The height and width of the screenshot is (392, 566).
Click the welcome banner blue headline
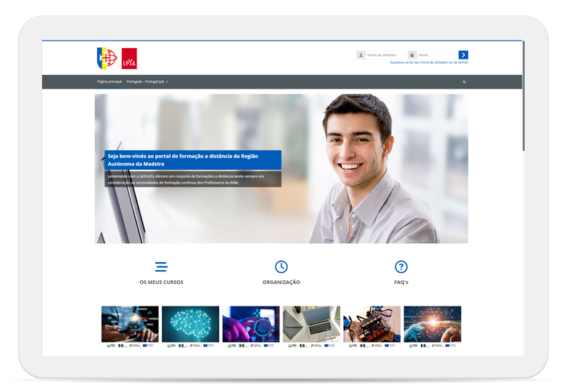pos(193,160)
